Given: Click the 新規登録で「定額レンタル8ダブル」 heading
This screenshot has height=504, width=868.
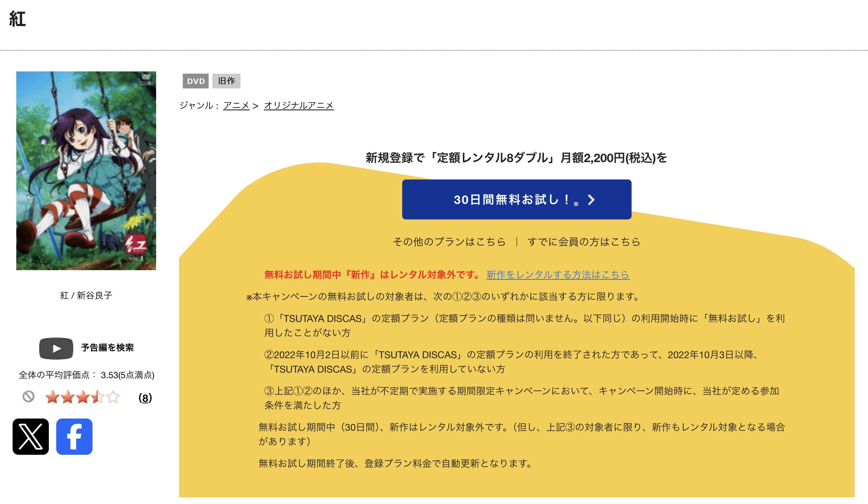Looking at the screenshot, I should [x=516, y=158].
